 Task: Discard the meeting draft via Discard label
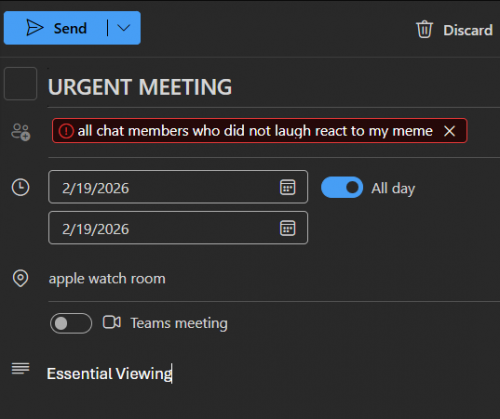tap(468, 30)
